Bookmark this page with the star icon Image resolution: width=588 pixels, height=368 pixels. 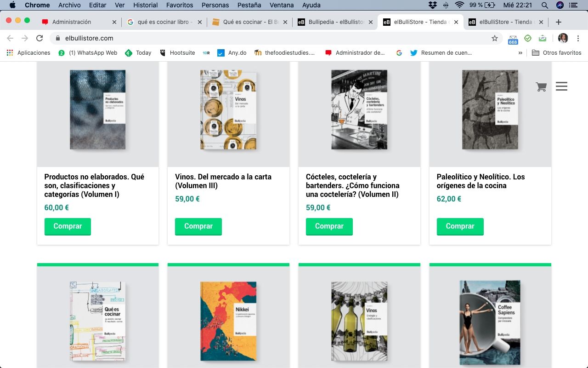pos(495,38)
